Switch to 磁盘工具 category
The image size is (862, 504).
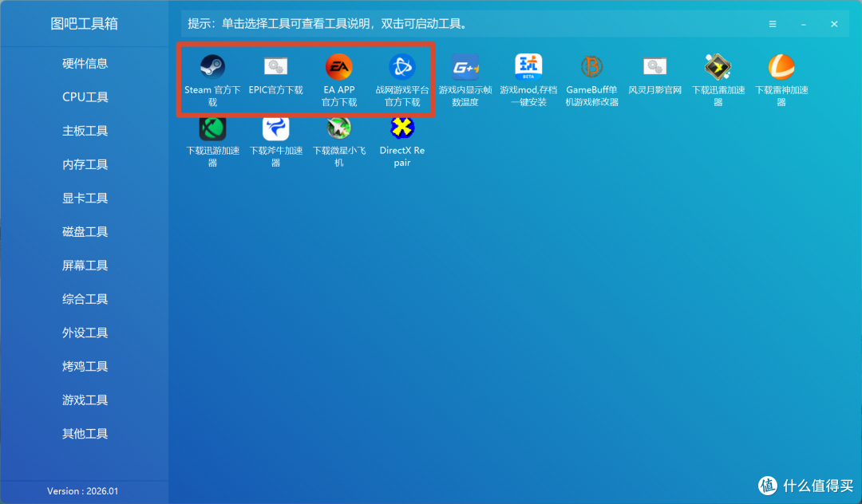[x=85, y=232]
